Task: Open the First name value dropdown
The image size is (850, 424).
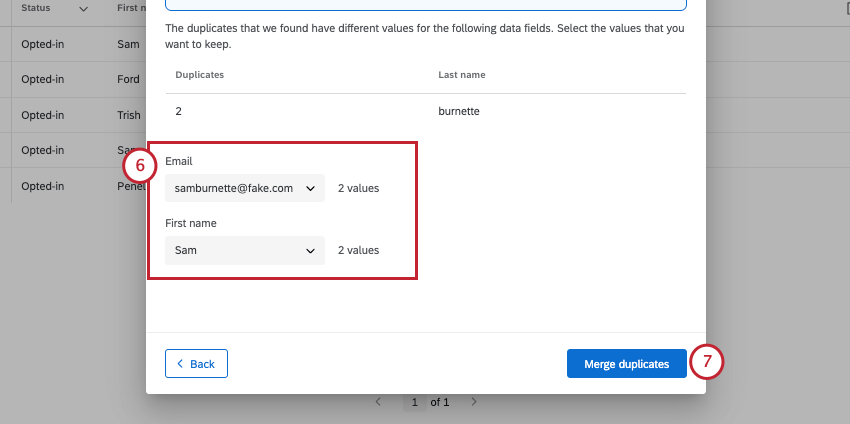Action: pyautogui.click(x=244, y=250)
